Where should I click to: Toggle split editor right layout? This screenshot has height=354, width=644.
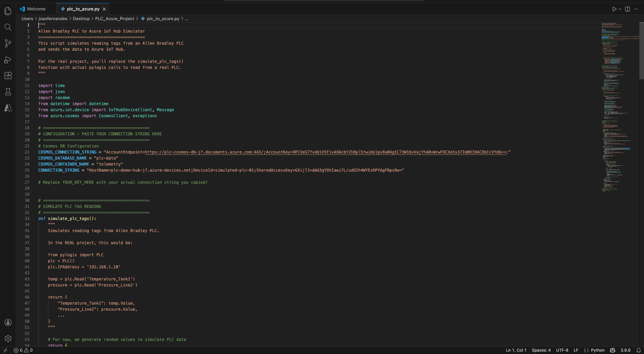click(x=628, y=9)
